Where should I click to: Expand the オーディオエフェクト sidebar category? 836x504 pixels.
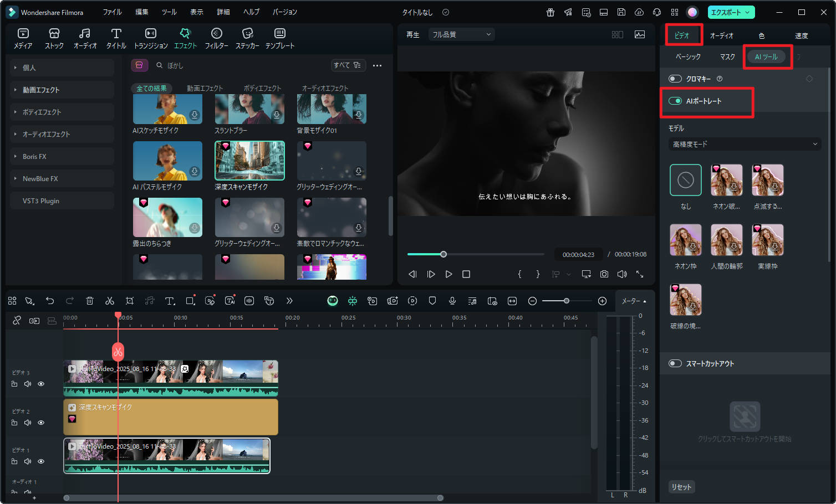point(62,134)
